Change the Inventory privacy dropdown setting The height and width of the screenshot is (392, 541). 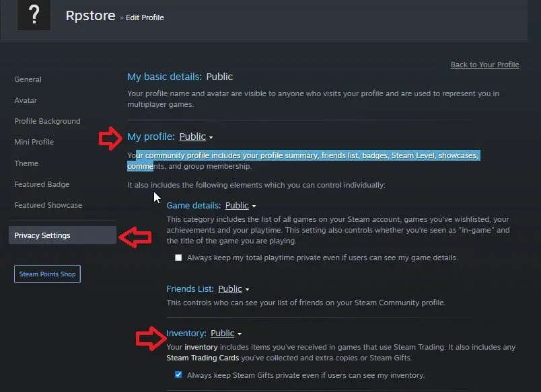226,334
